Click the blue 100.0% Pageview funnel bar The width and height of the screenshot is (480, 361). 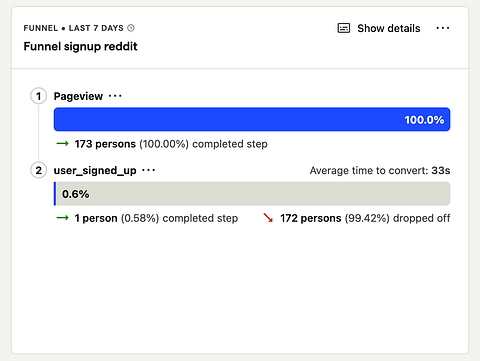[252, 119]
